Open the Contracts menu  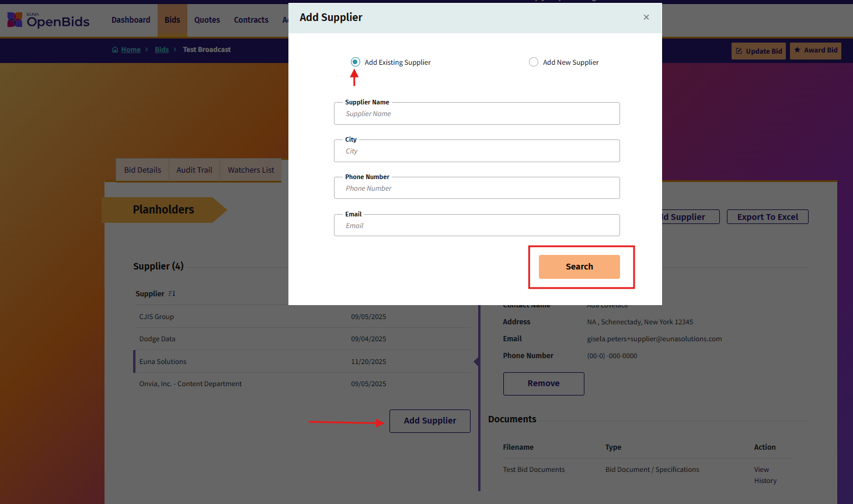coord(251,20)
